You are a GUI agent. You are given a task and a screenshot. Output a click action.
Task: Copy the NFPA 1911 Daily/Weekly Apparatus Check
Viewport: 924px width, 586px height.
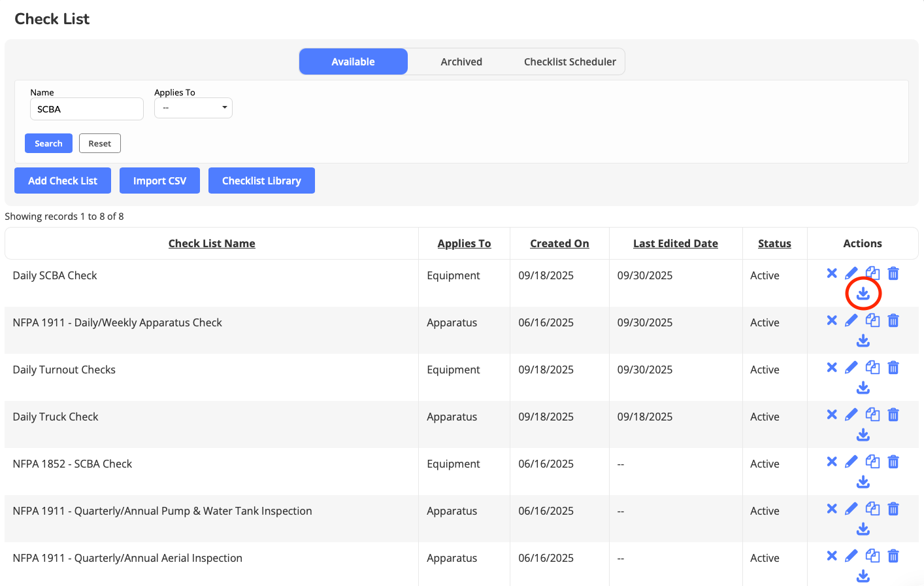tap(872, 320)
